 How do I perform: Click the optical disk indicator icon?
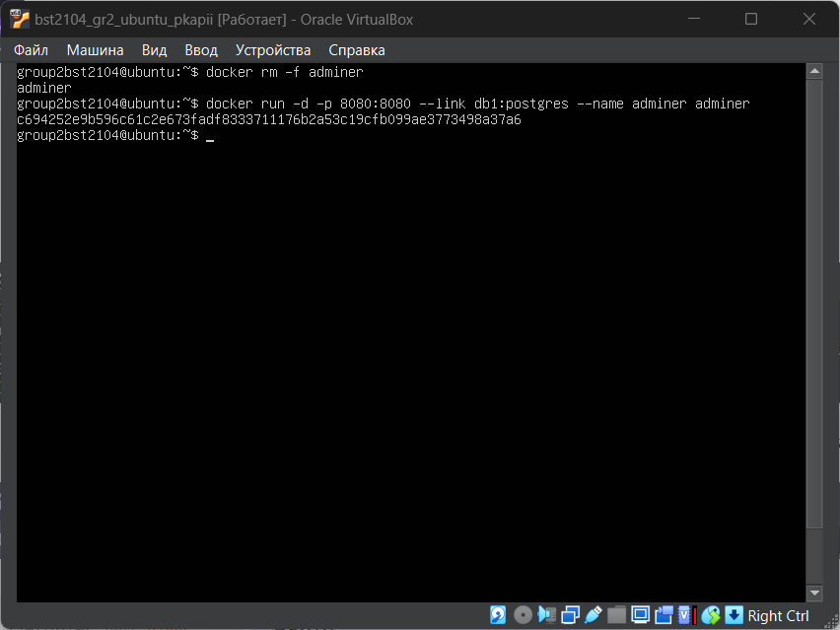tap(523, 615)
